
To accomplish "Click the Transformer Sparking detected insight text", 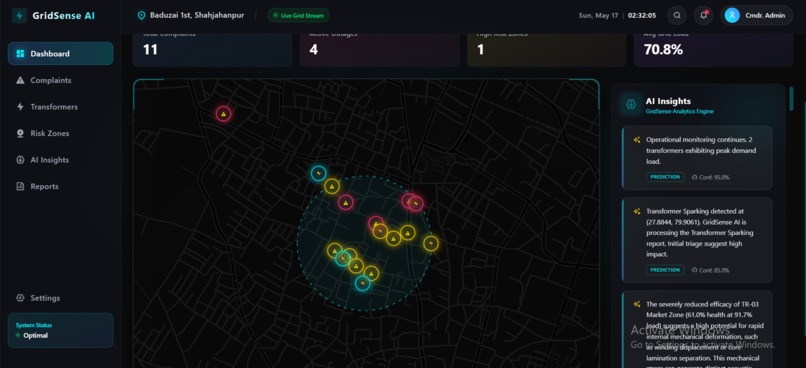I will (700, 233).
